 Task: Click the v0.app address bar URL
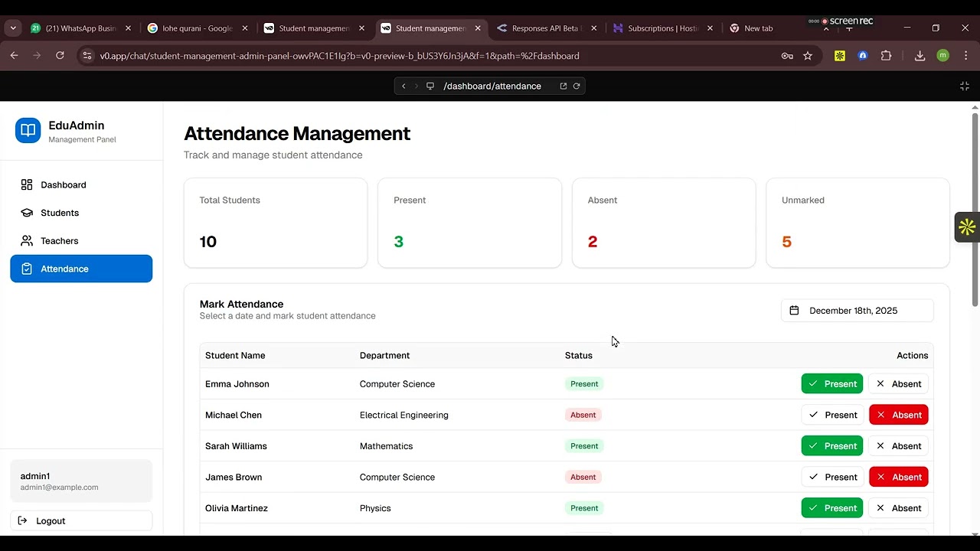[x=339, y=56]
